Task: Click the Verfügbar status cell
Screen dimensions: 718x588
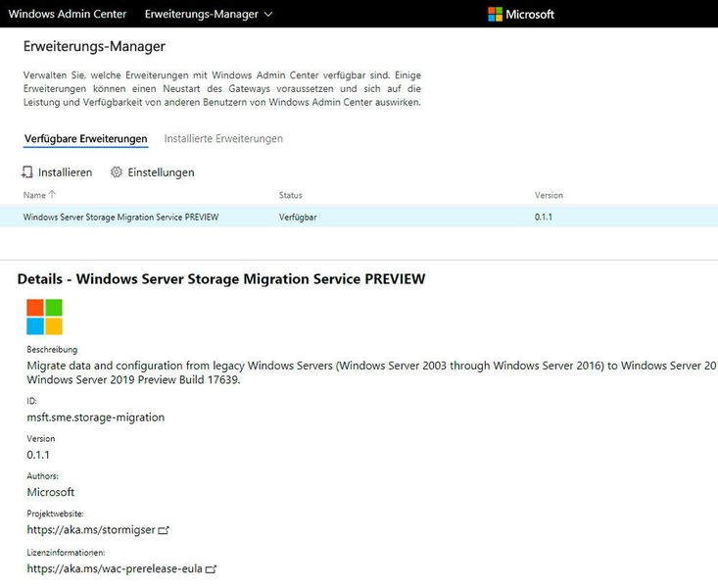Action: click(x=298, y=218)
